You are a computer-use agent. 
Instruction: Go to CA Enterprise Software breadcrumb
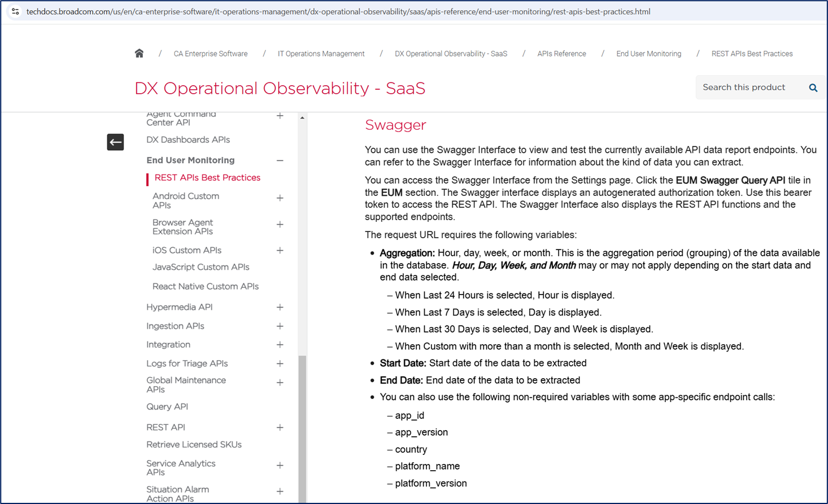pyautogui.click(x=210, y=54)
